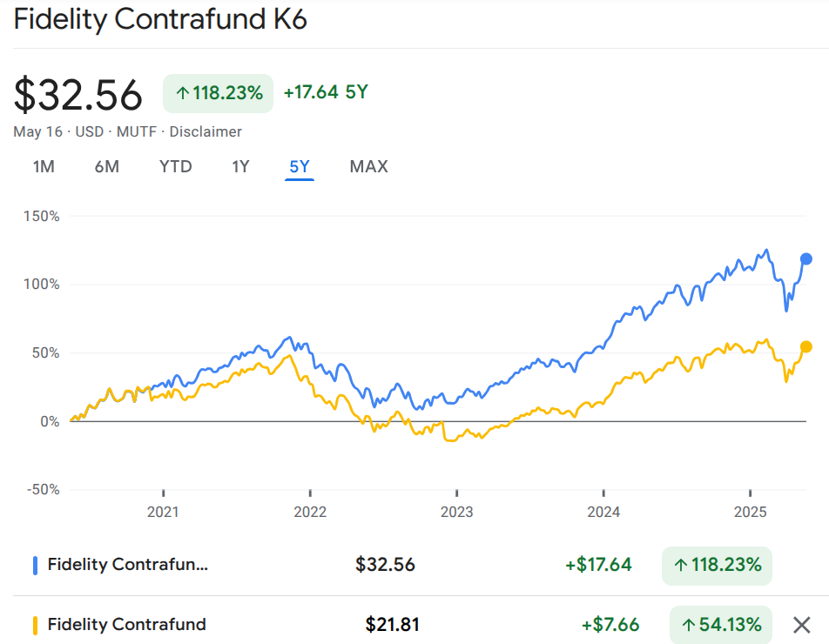
Task: Click the MUTF exchange label
Action: 137,131
